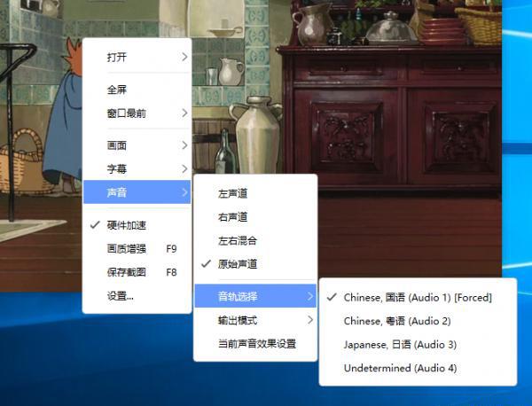
Task: Choose 画质增强 F9 option
Action: (137, 249)
